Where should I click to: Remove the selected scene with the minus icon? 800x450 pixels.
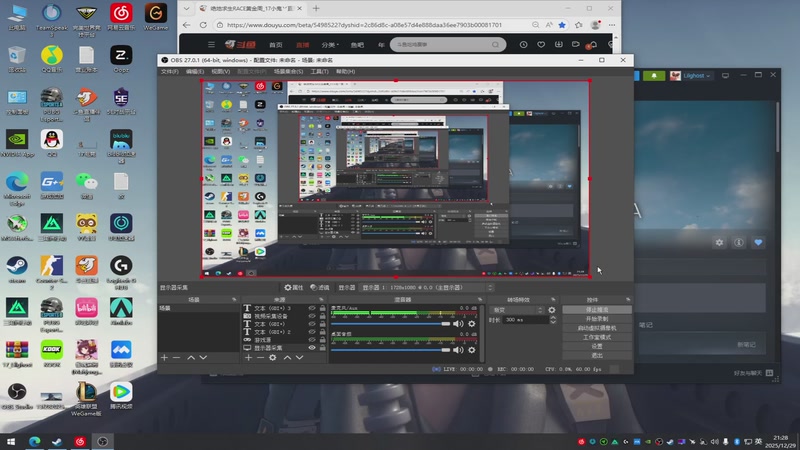(x=177, y=358)
